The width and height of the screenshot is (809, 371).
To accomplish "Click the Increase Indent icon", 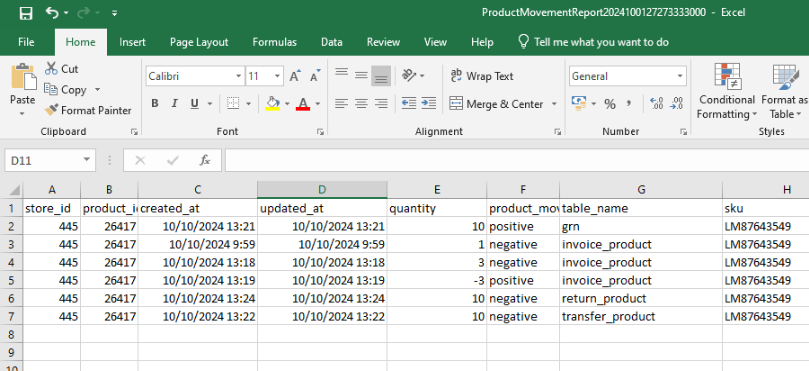I will (x=429, y=104).
